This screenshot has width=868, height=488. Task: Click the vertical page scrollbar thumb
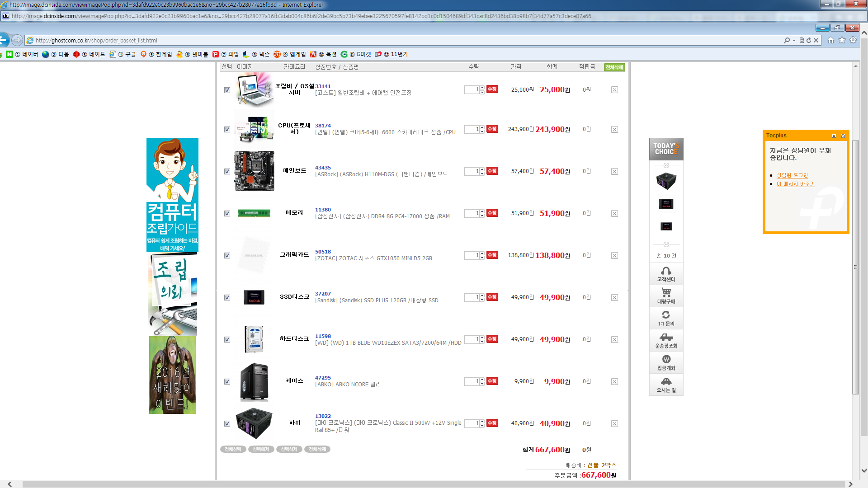(855, 267)
